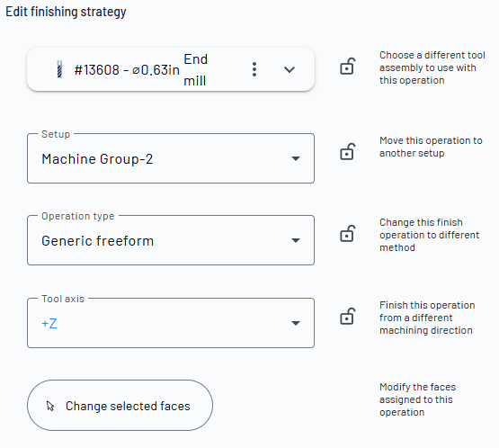Select tool #13608 - ø0.63in label

[127, 70]
